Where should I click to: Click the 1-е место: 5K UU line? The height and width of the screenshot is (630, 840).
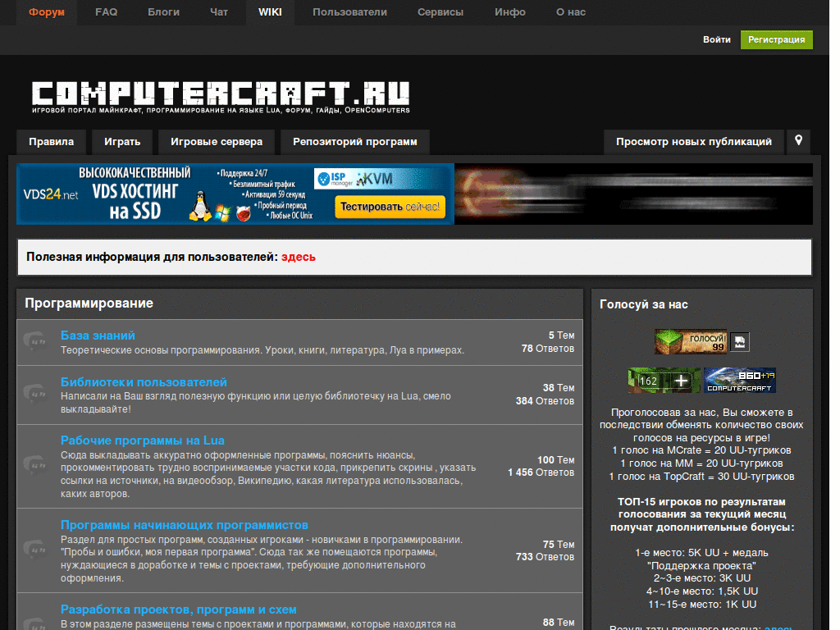point(702,553)
